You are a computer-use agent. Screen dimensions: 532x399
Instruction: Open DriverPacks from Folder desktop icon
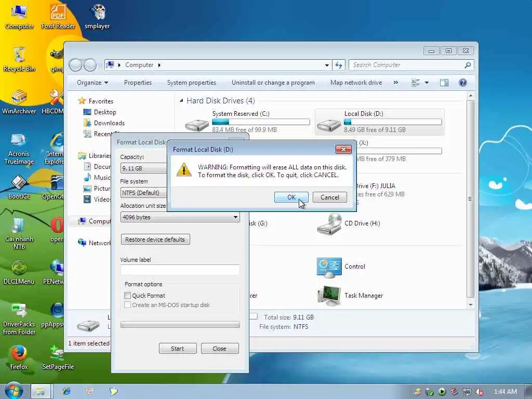coord(19,319)
